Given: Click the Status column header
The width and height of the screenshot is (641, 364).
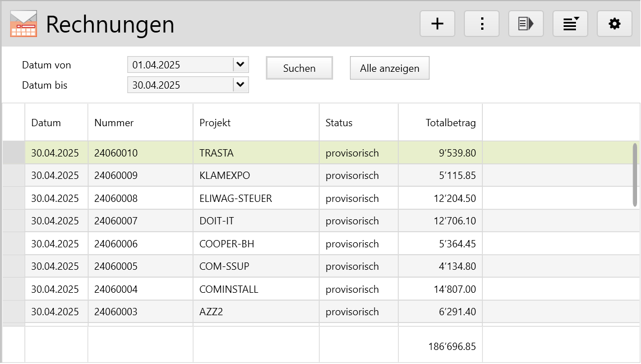Looking at the screenshot, I should [x=339, y=123].
